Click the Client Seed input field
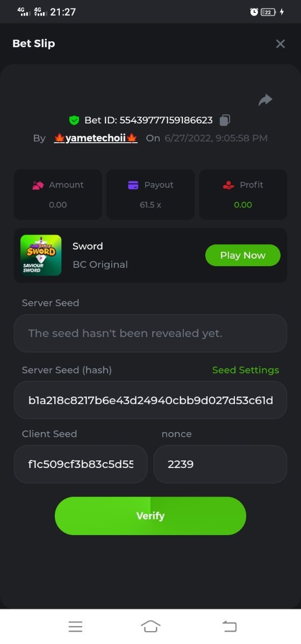The width and height of the screenshot is (301, 644). click(x=81, y=464)
